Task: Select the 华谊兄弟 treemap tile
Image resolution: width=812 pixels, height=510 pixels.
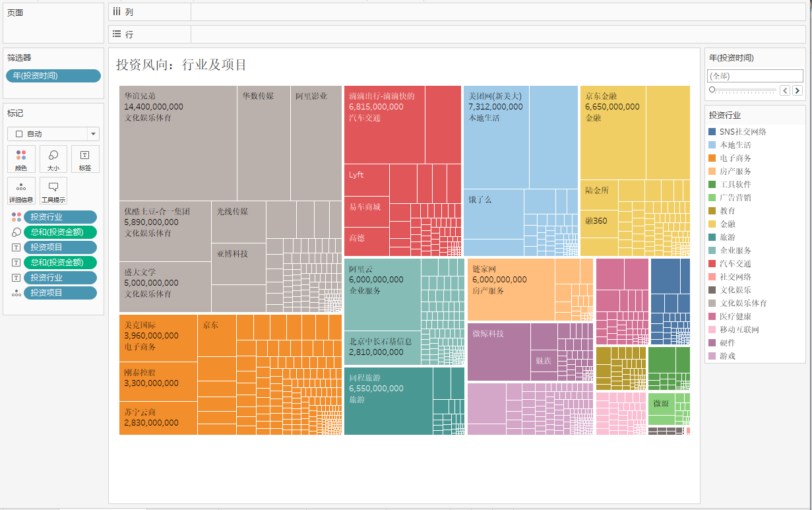Action: [178, 143]
